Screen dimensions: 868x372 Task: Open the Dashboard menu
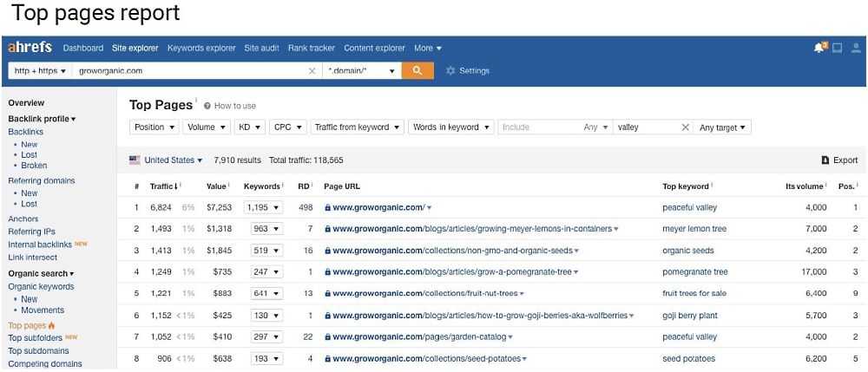tap(83, 48)
